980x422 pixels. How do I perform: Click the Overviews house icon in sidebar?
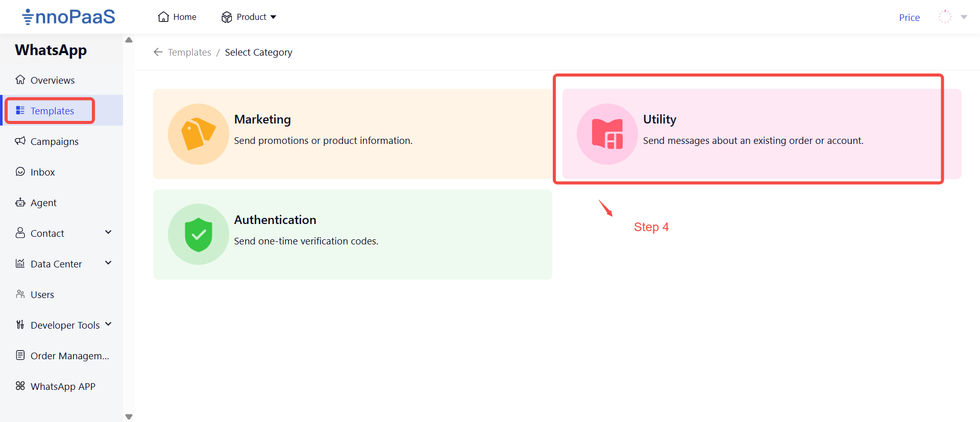coord(20,80)
